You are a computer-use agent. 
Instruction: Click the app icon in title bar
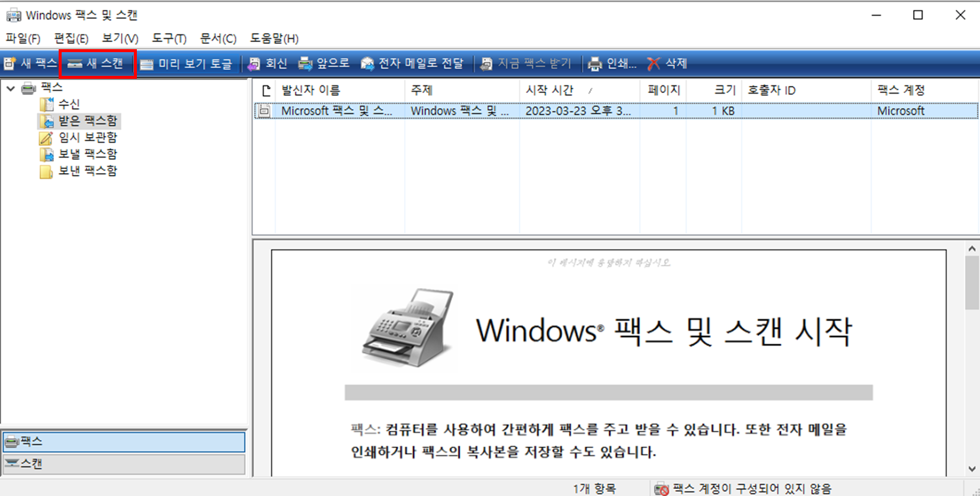(x=13, y=15)
